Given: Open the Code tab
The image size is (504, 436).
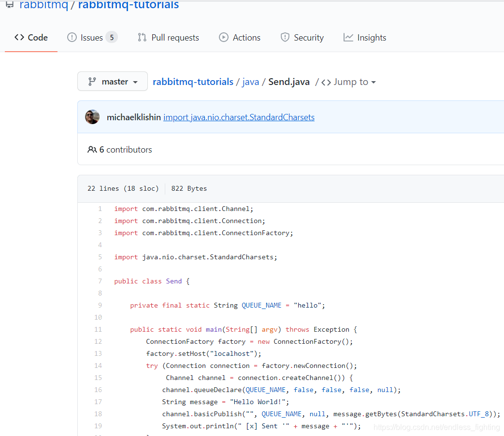Looking at the screenshot, I should [31, 38].
